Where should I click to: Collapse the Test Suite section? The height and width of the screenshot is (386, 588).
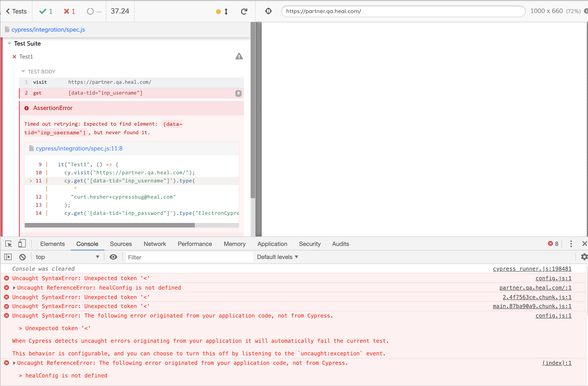[9, 43]
